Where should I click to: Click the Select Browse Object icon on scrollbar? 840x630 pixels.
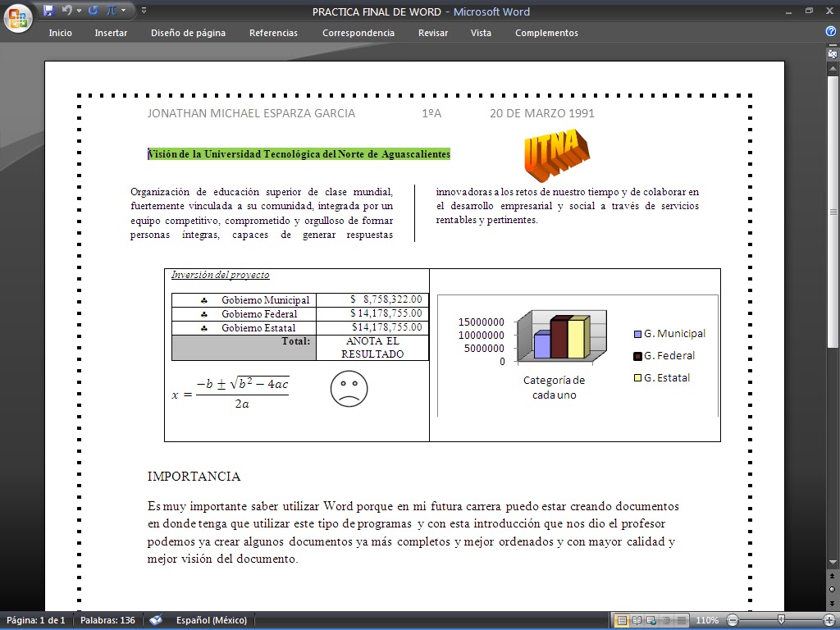pyautogui.click(x=832, y=589)
